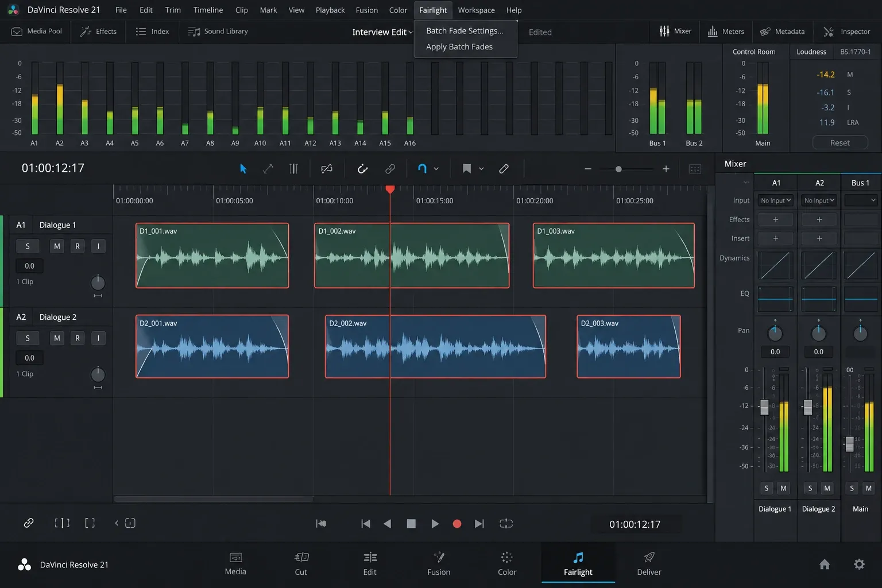The width and height of the screenshot is (882, 588).
Task: Mute the Dialogue 2 track
Action: 57,338
